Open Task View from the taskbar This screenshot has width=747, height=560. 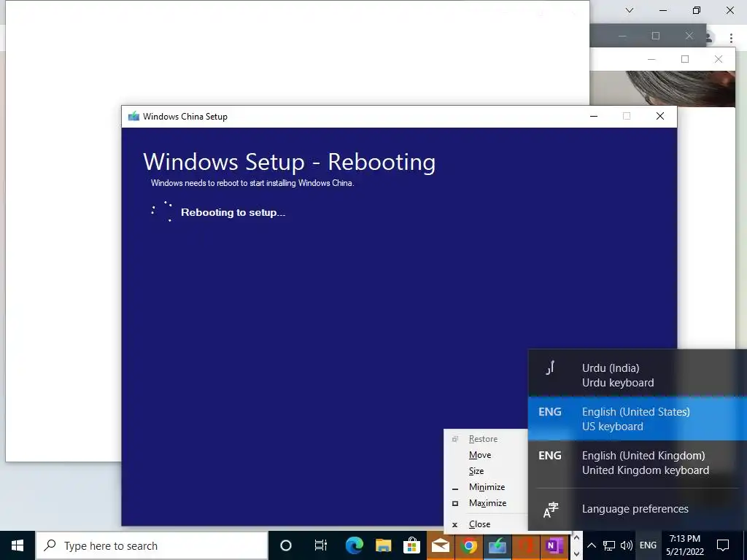tap(321, 545)
